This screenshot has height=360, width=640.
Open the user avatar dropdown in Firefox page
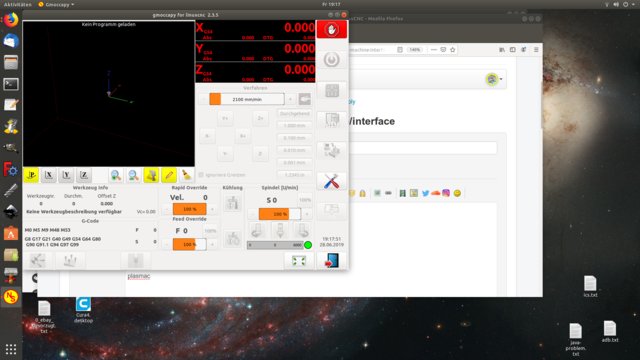pyautogui.click(x=494, y=79)
